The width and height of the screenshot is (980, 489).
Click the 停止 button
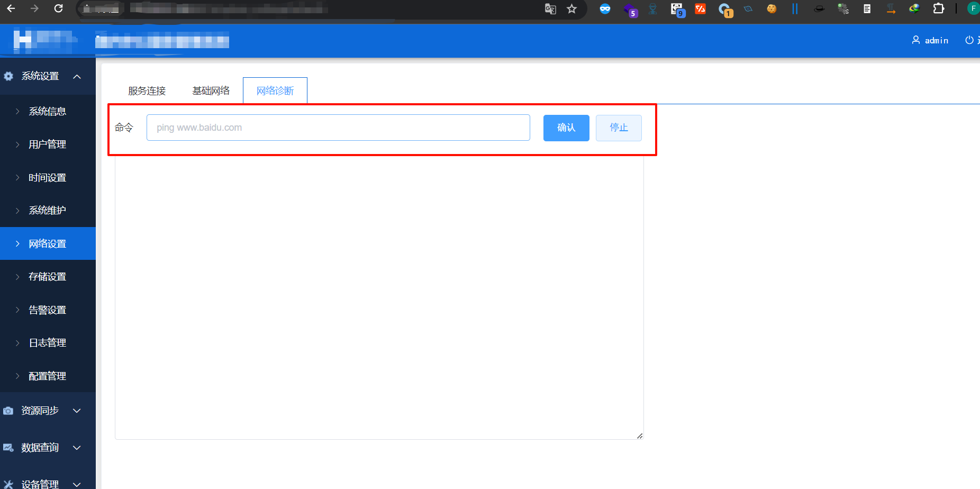click(x=619, y=128)
